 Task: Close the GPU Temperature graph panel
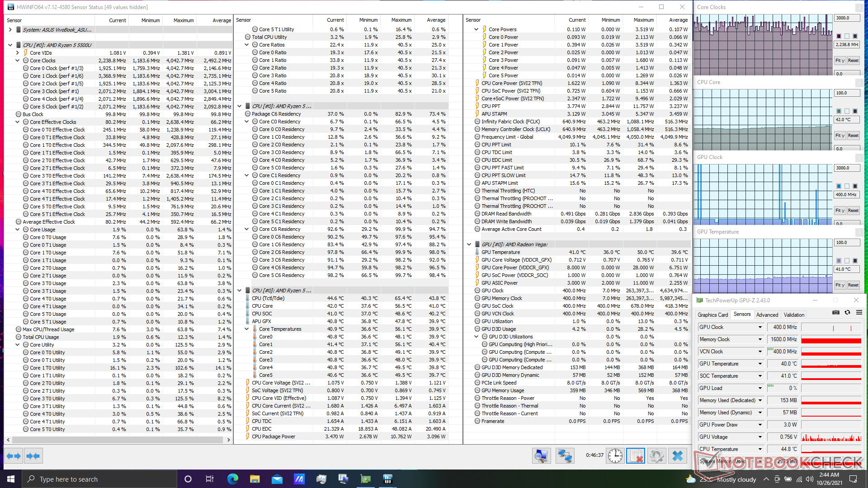tap(859, 232)
